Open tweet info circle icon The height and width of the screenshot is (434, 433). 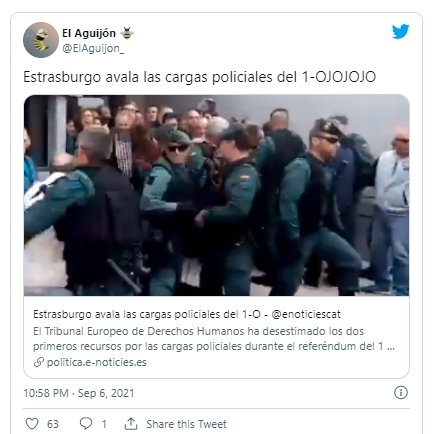401,393
